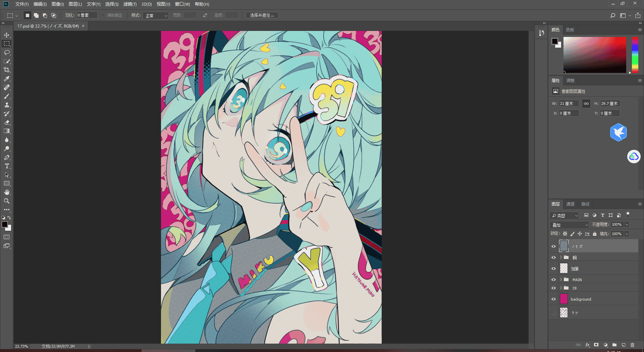Screen dimensions: 644x352
Task: Select the Zoom tool
Action: point(7,201)
